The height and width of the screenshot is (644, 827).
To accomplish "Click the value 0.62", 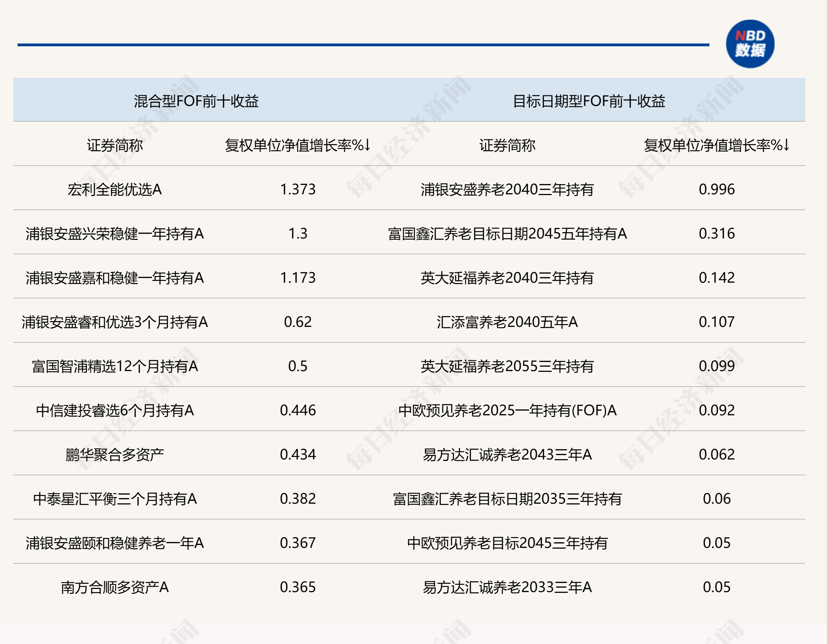I will point(298,322).
